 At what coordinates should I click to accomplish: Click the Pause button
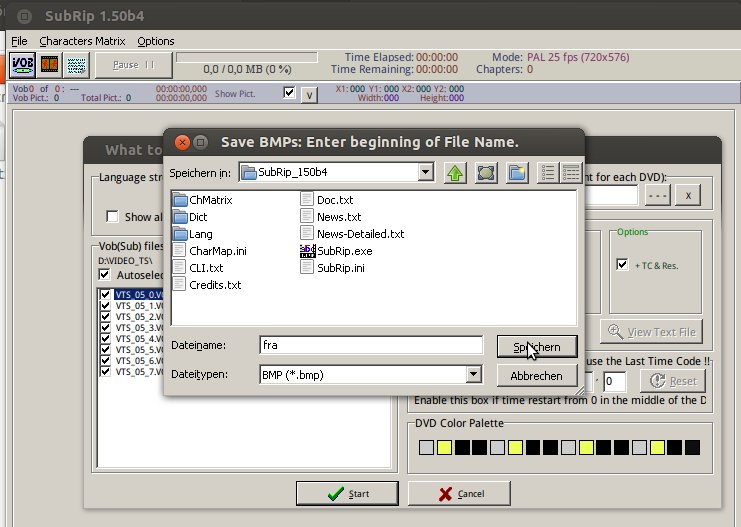134,65
